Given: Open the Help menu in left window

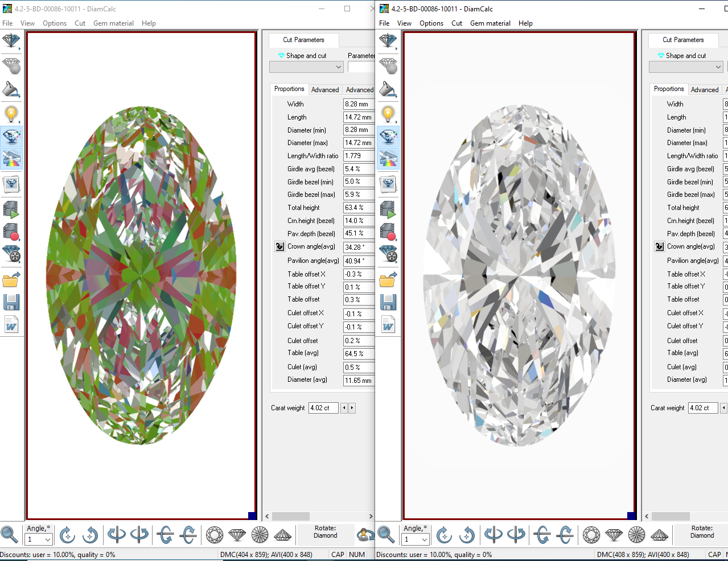Looking at the screenshot, I should [x=149, y=23].
